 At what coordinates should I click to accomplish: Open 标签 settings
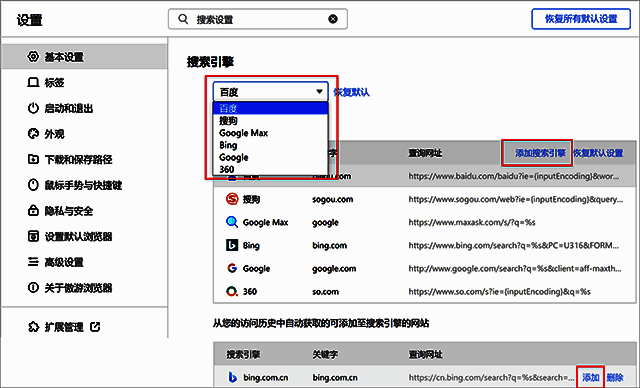point(54,82)
